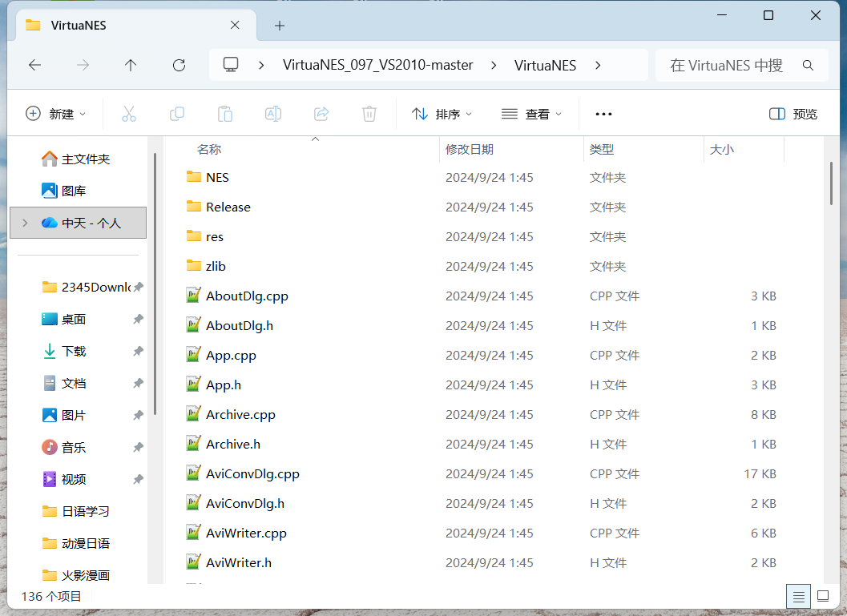Click the This PC monitor icon
Screen dimensions: 847x616
[231, 65]
